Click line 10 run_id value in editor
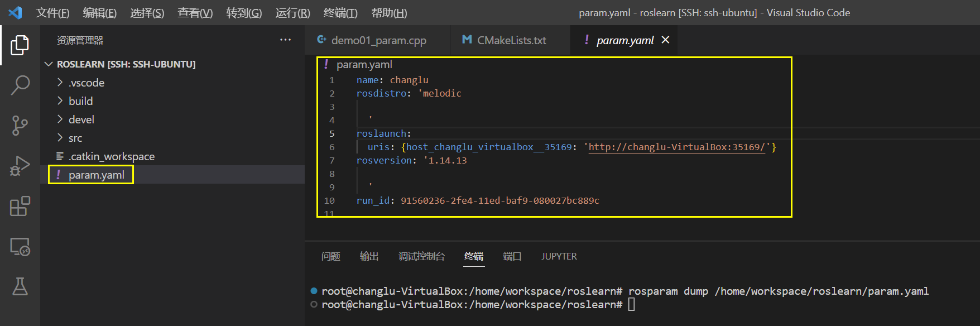This screenshot has height=326, width=980. pos(500,200)
